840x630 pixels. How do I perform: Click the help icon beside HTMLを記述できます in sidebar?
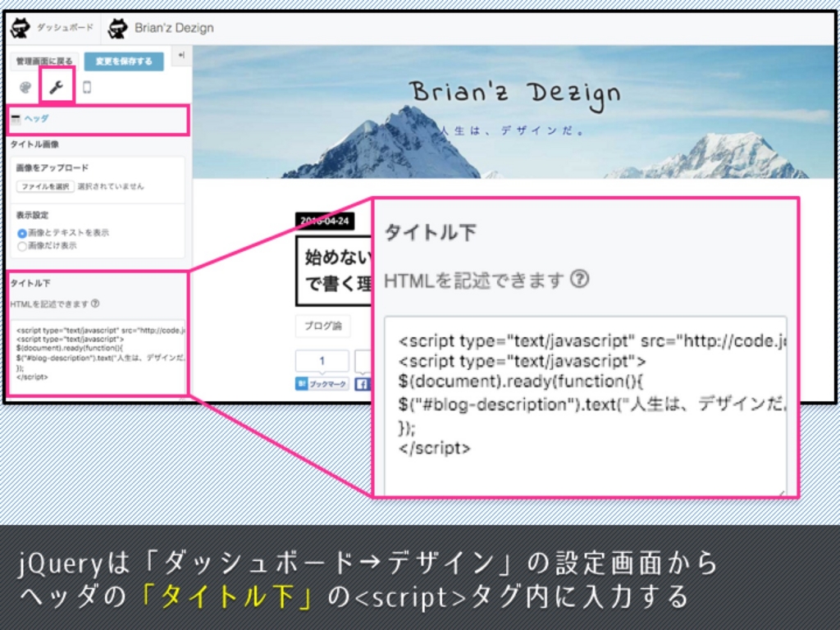(95, 304)
